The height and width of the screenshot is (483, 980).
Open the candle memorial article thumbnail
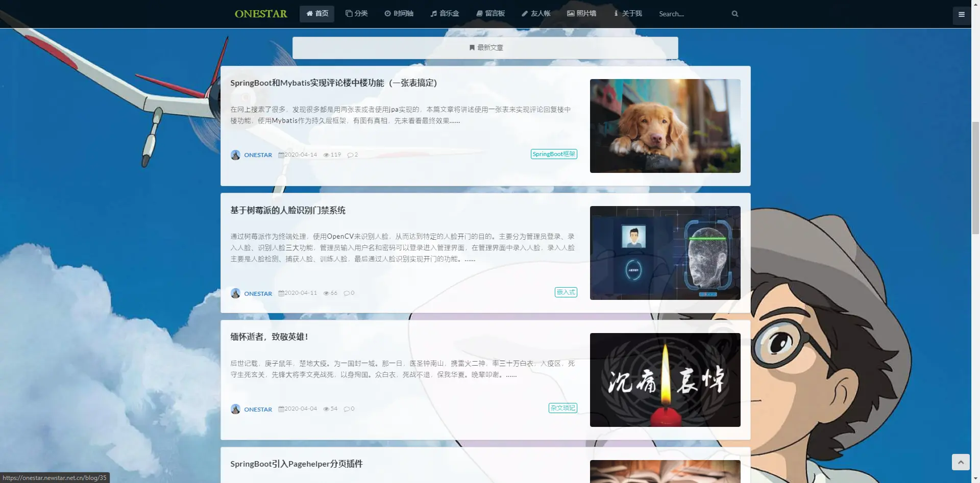tap(665, 380)
